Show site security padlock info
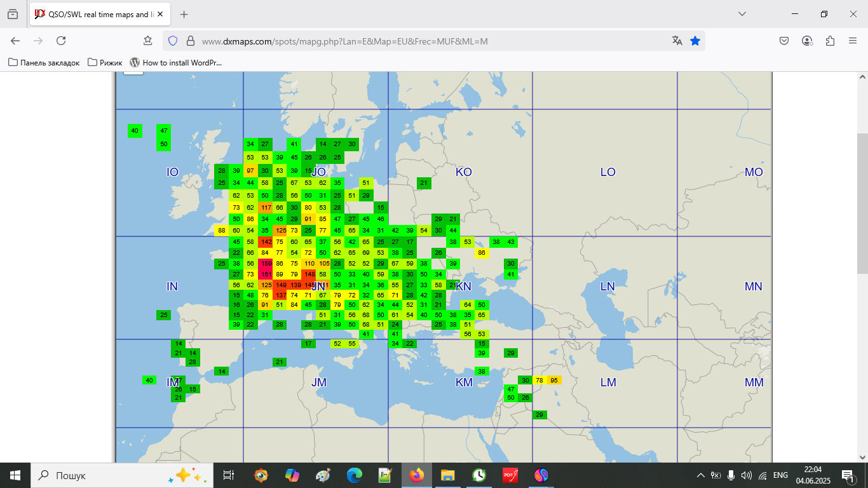868x488 pixels. [190, 41]
